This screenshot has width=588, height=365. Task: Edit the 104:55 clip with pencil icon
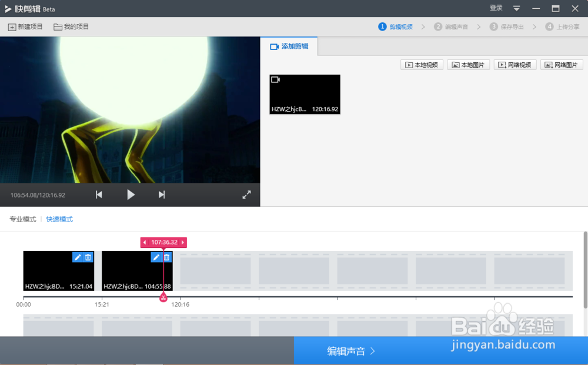156,257
